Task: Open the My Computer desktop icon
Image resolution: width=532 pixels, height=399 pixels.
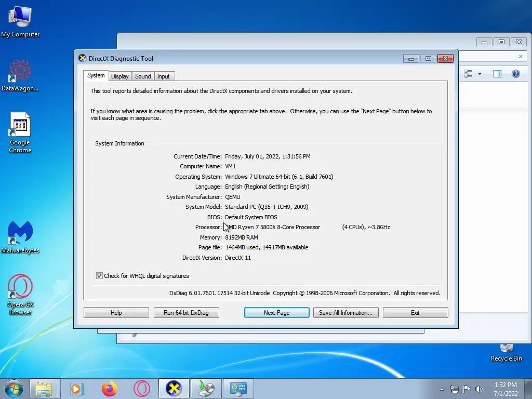Action: click(x=20, y=21)
